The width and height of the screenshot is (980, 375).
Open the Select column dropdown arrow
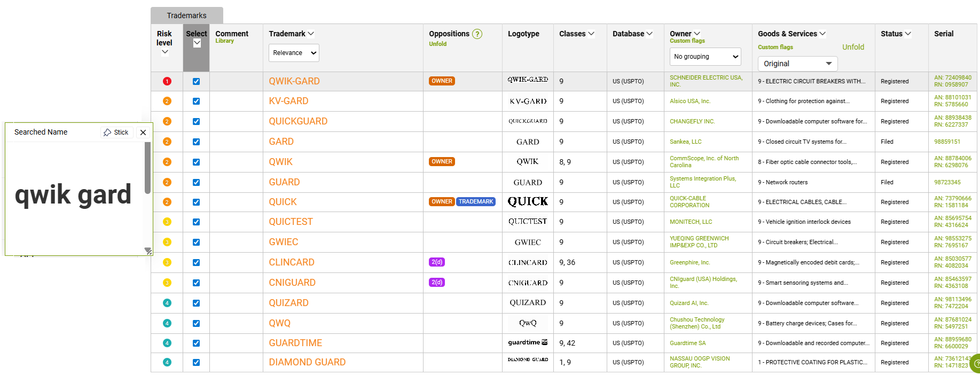(x=197, y=43)
